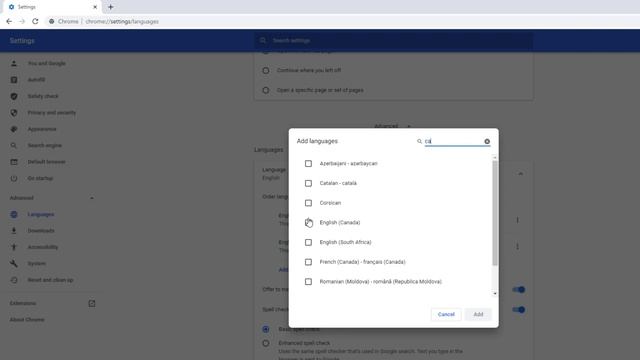640x360 pixels.
Task: Click the browser forward arrow
Action: click(x=22, y=21)
